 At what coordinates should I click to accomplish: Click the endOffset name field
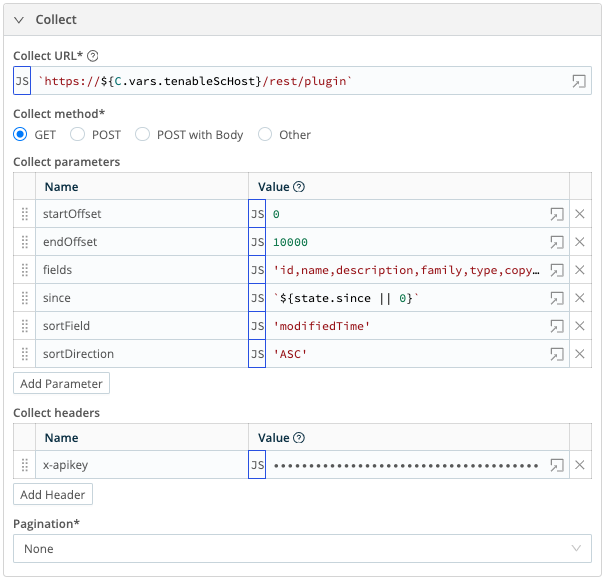click(x=142, y=242)
